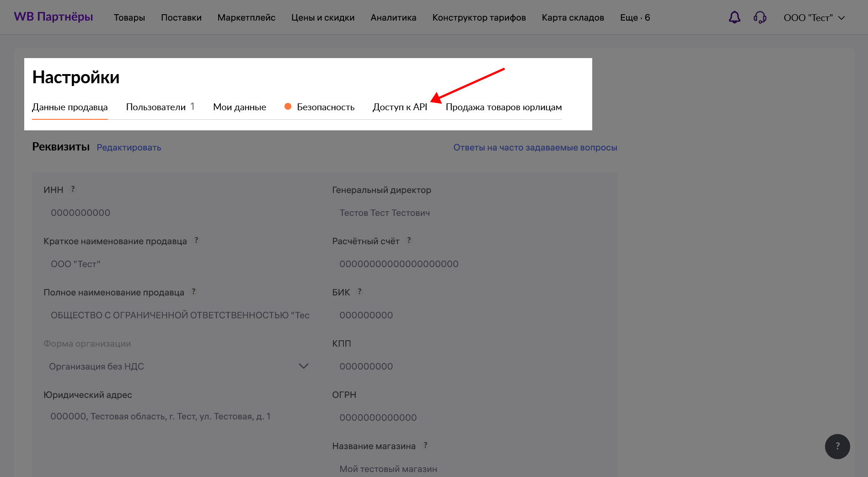The height and width of the screenshot is (477, 868).
Task: Show the БИК help tooltip icon
Action: [x=359, y=291]
